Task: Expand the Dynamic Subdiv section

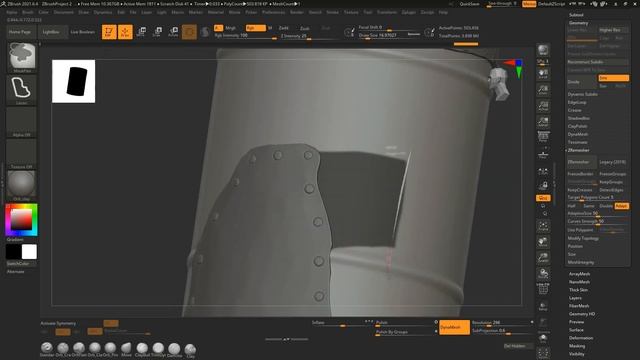Action: pos(582,94)
